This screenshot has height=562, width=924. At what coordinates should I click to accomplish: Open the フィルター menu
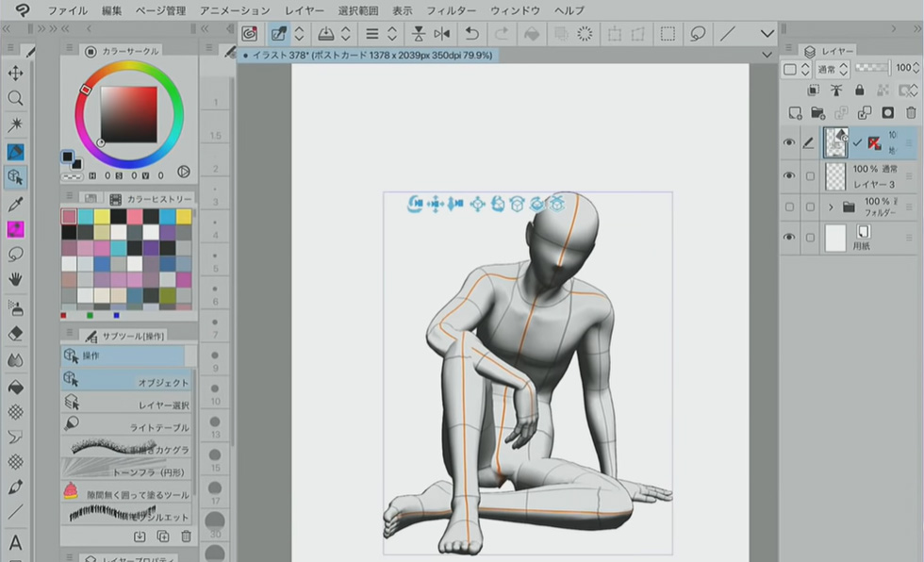click(x=451, y=10)
